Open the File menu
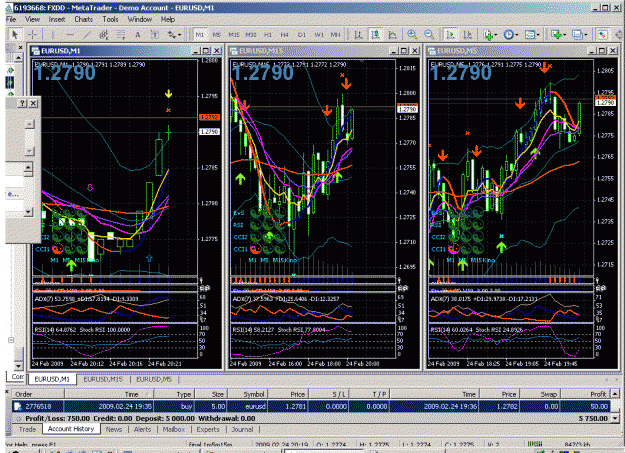Image resolution: width=625 pixels, height=453 pixels. [11, 19]
